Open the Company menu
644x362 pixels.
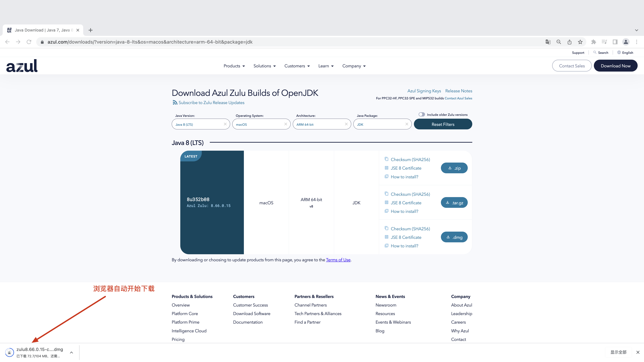(354, 66)
